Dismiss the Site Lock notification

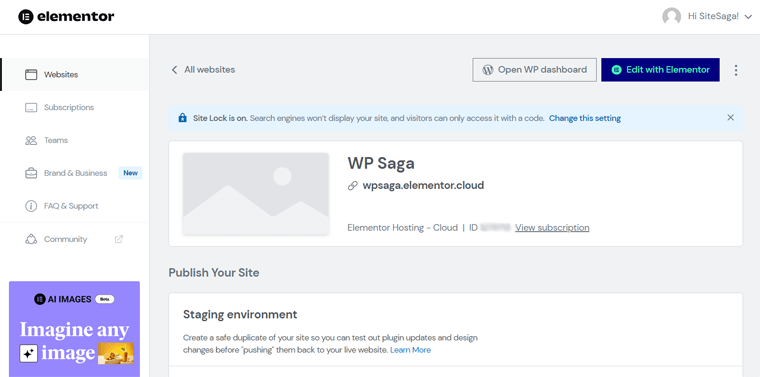[x=730, y=118]
